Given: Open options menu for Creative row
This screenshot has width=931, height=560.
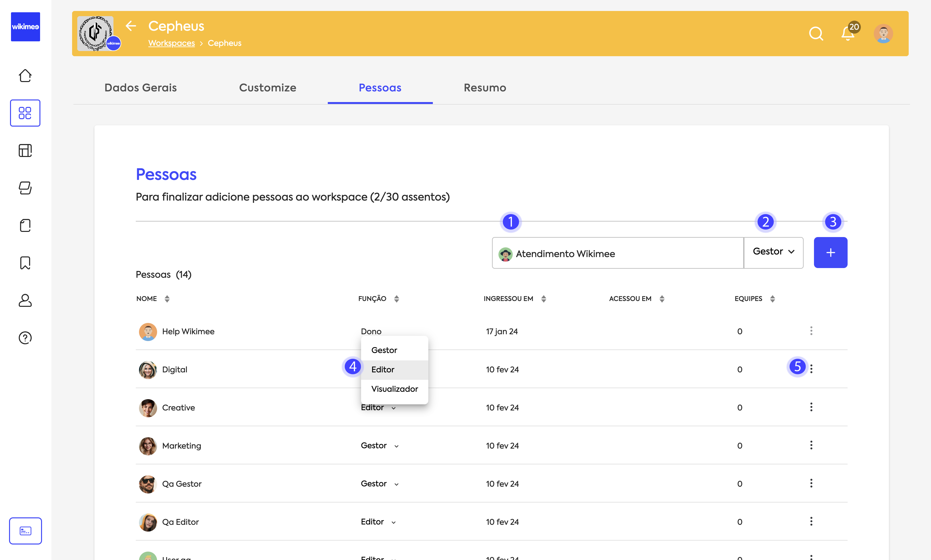Looking at the screenshot, I should click(x=811, y=407).
